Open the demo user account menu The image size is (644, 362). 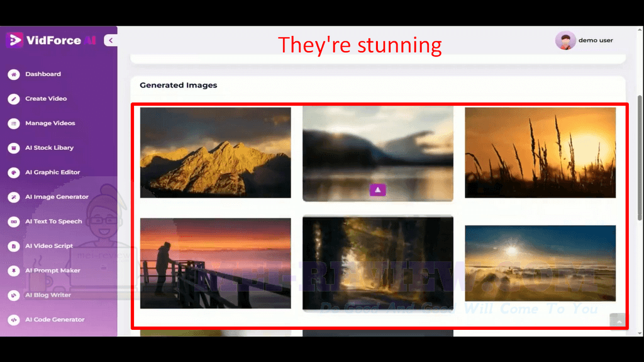584,40
